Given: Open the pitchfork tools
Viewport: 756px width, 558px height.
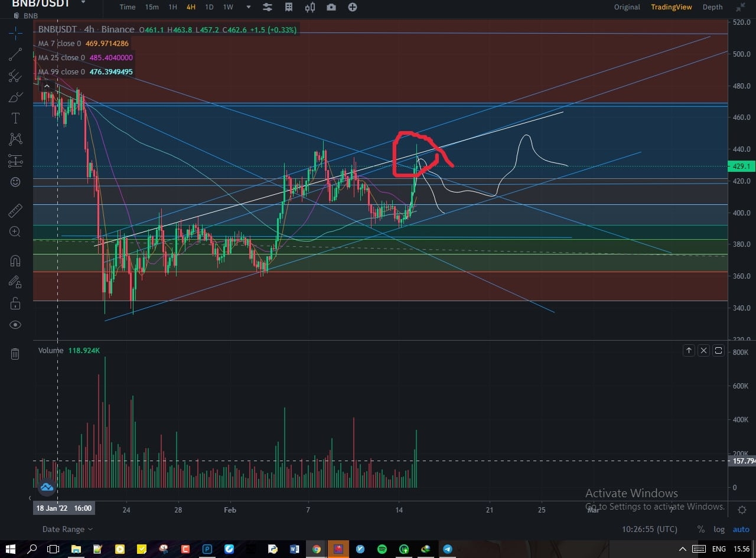Looking at the screenshot, I should click(x=15, y=76).
